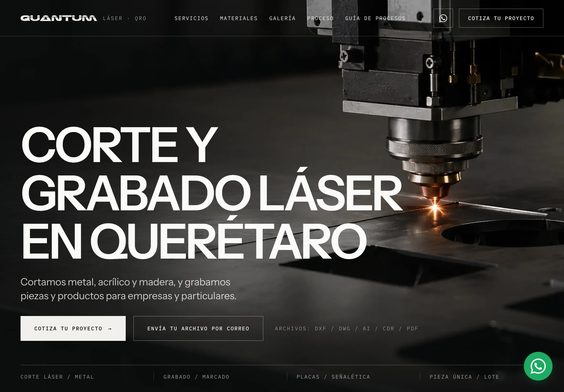Click the Pieza Única / Lote label
Screen dimensions: 564x392
[464, 377]
